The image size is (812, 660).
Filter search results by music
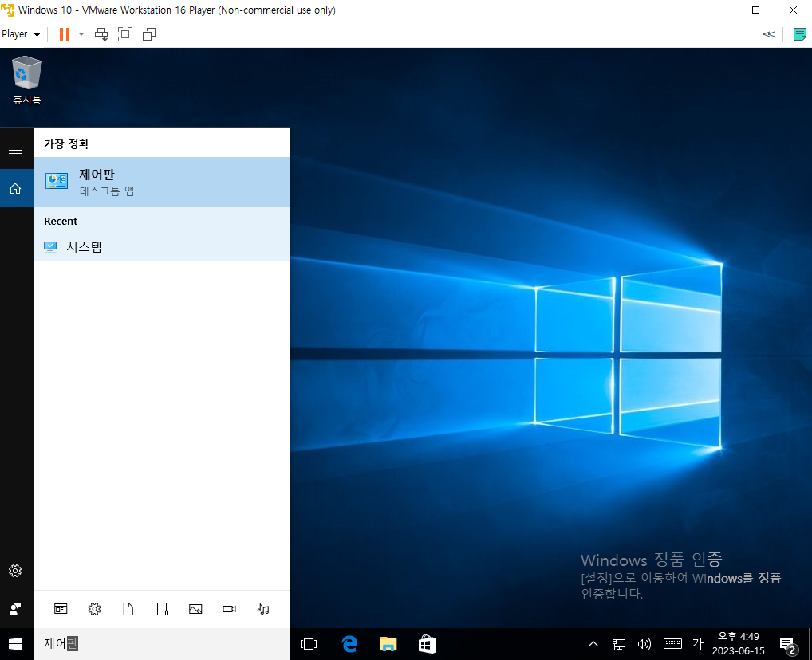click(x=263, y=609)
